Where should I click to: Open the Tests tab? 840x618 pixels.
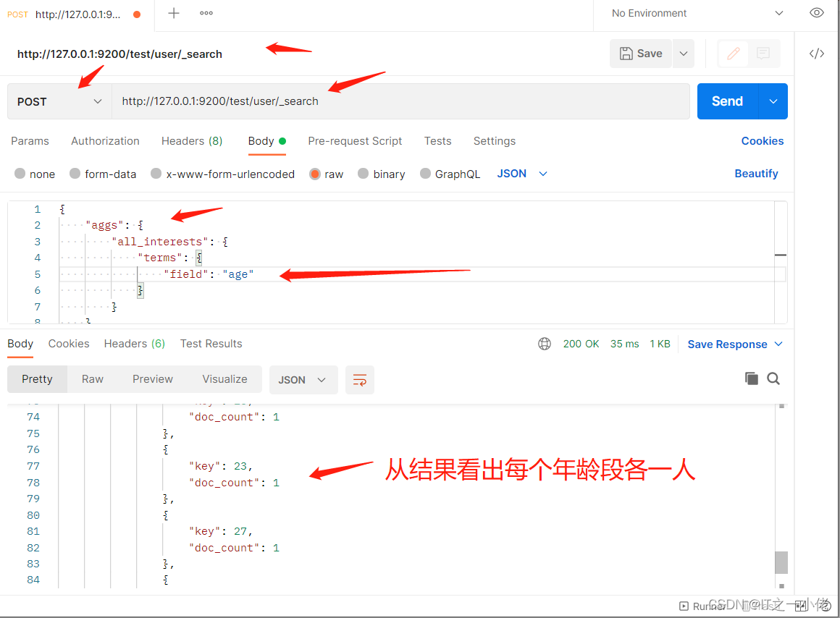pyautogui.click(x=437, y=141)
